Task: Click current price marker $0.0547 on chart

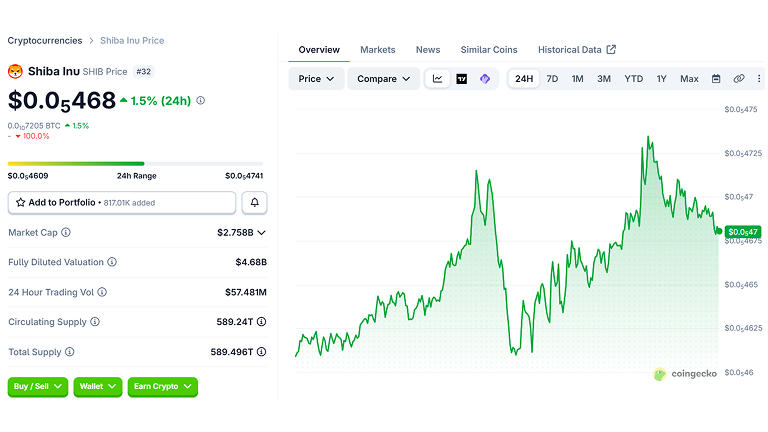Action: click(x=743, y=232)
